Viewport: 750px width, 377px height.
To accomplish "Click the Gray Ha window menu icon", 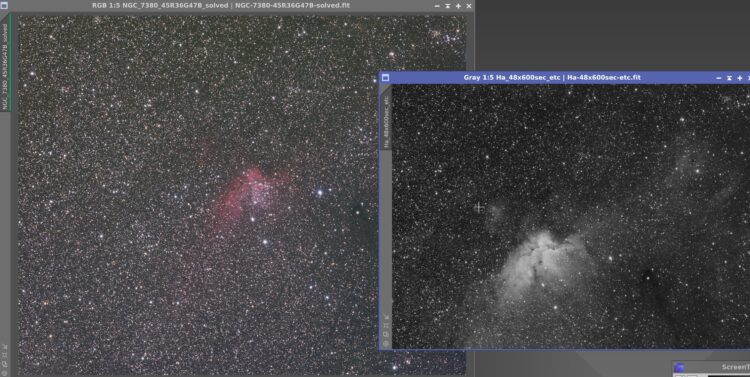I will 386,78.
